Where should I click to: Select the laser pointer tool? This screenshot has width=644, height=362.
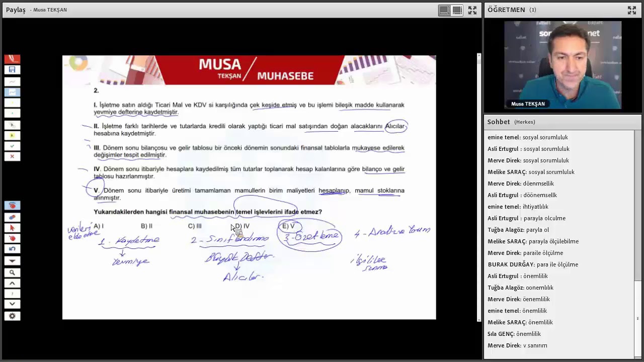tap(12, 238)
